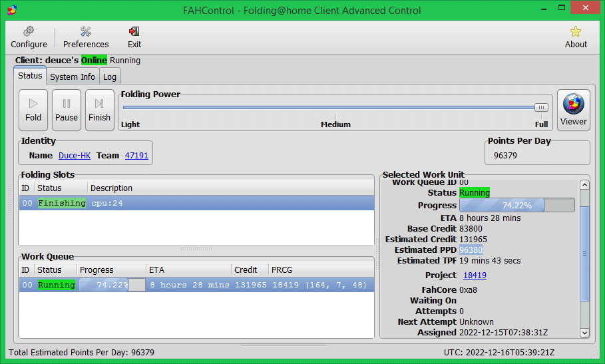Viewport: 605px width, 364px height.
Task: Launch the protein Viewer
Action: tap(573, 110)
